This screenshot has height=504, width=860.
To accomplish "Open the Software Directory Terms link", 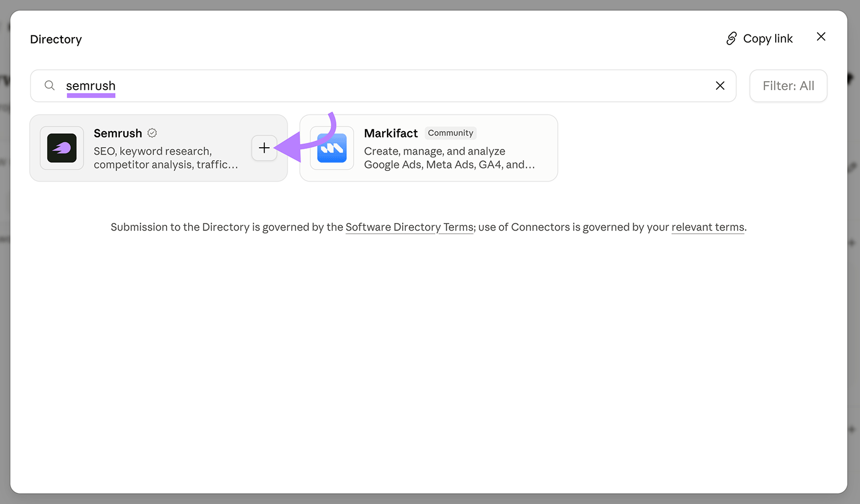I will tap(410, 227).
